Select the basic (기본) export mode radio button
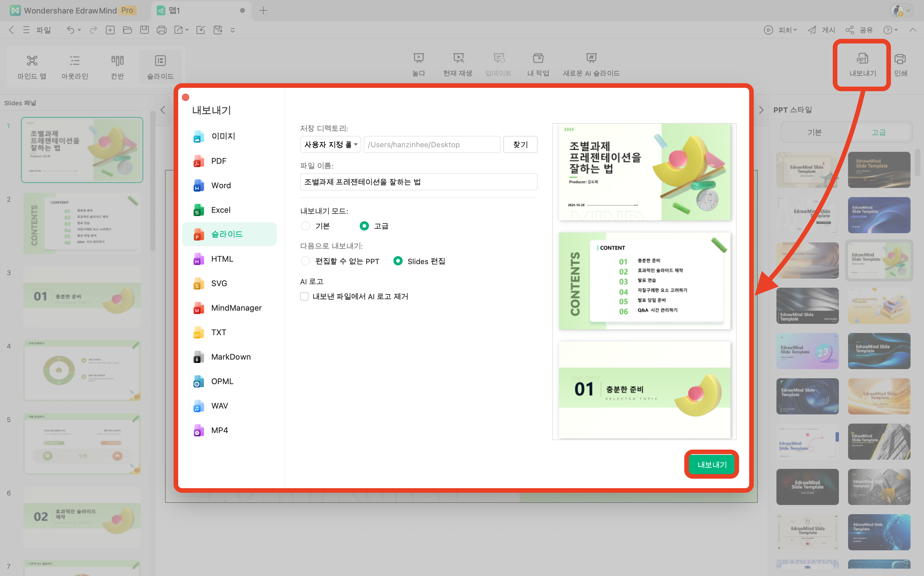This screenshot has width=924, height=576. 305,226
